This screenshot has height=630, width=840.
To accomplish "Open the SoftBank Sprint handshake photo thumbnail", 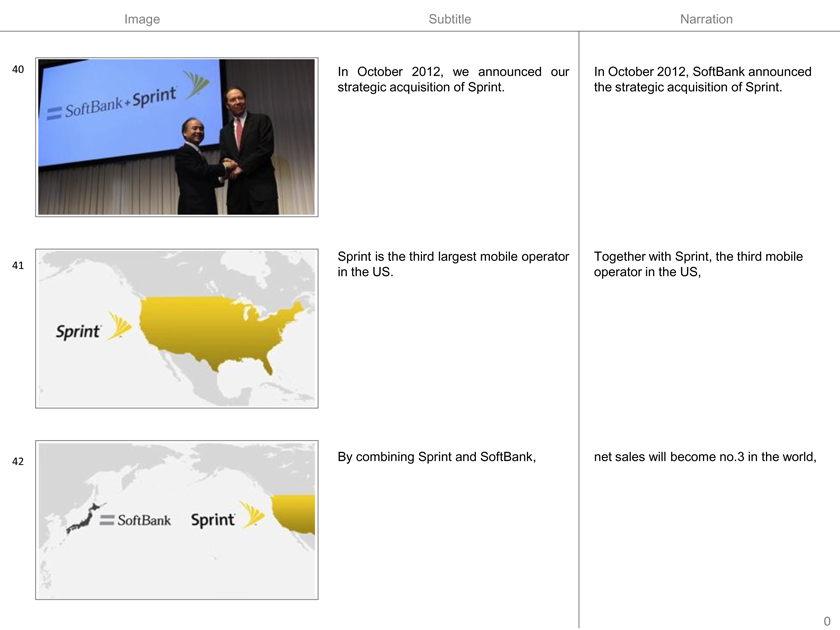I will (177, 137).
